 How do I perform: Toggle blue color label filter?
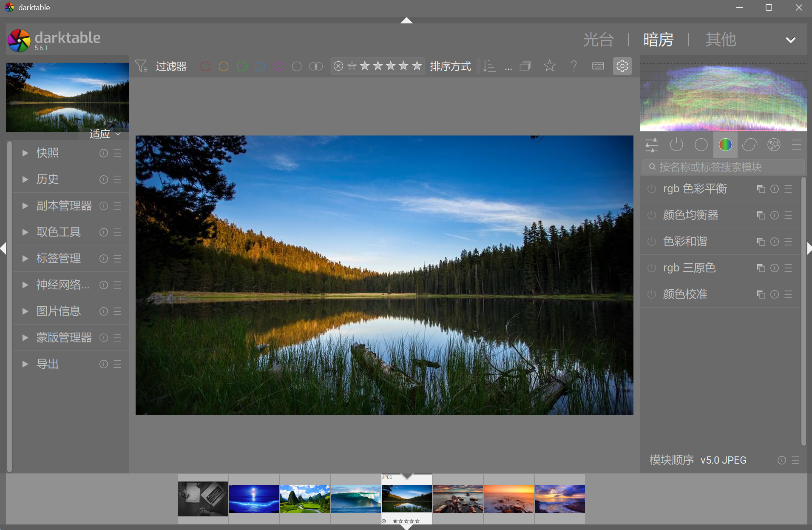(260, 66)
